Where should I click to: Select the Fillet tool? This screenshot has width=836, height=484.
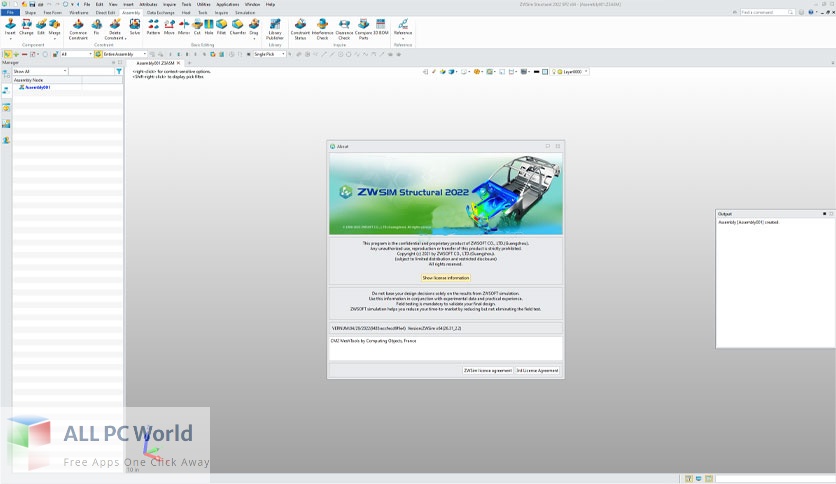(x=221, y=27)
